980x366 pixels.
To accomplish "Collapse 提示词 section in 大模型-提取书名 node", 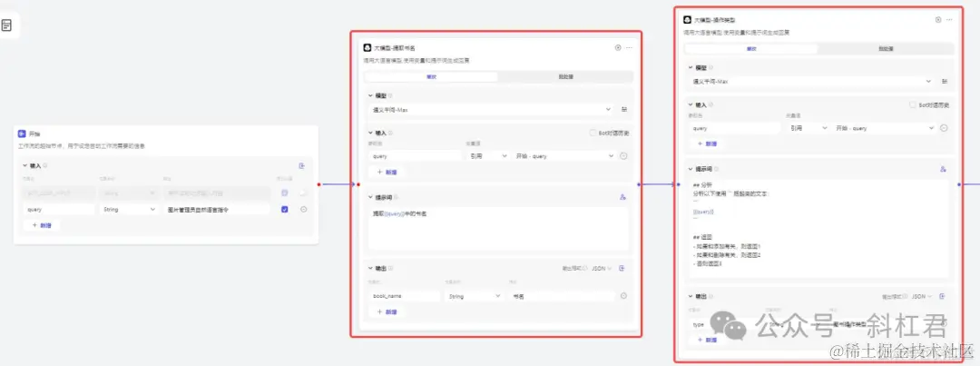I will [x=370, y=197].
